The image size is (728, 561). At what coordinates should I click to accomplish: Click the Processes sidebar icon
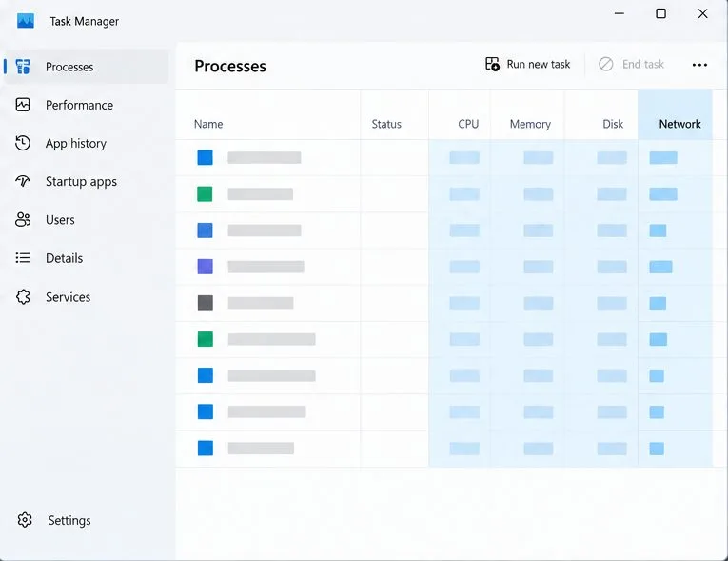click(x=23, y=67)
